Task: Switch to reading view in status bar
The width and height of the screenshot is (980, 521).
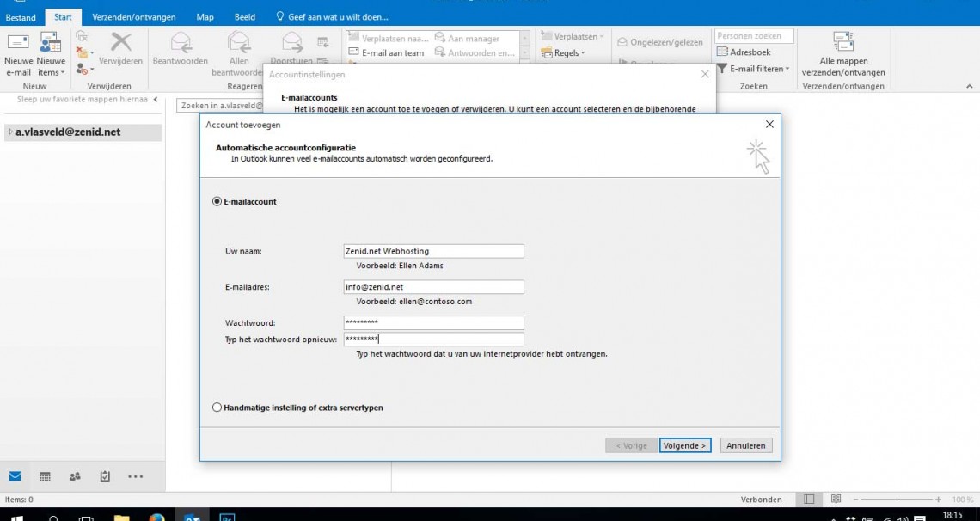Action: tap(836, 500)
